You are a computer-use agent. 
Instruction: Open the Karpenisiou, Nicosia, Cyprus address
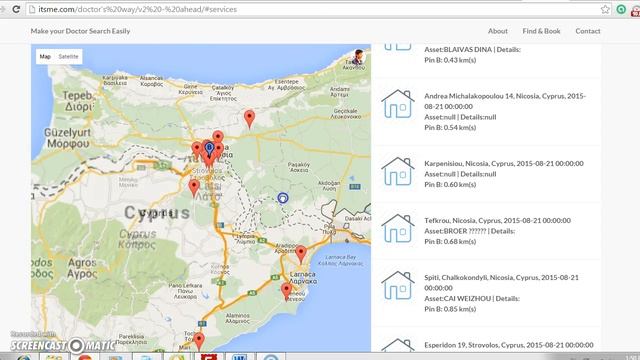pos(504,164)
